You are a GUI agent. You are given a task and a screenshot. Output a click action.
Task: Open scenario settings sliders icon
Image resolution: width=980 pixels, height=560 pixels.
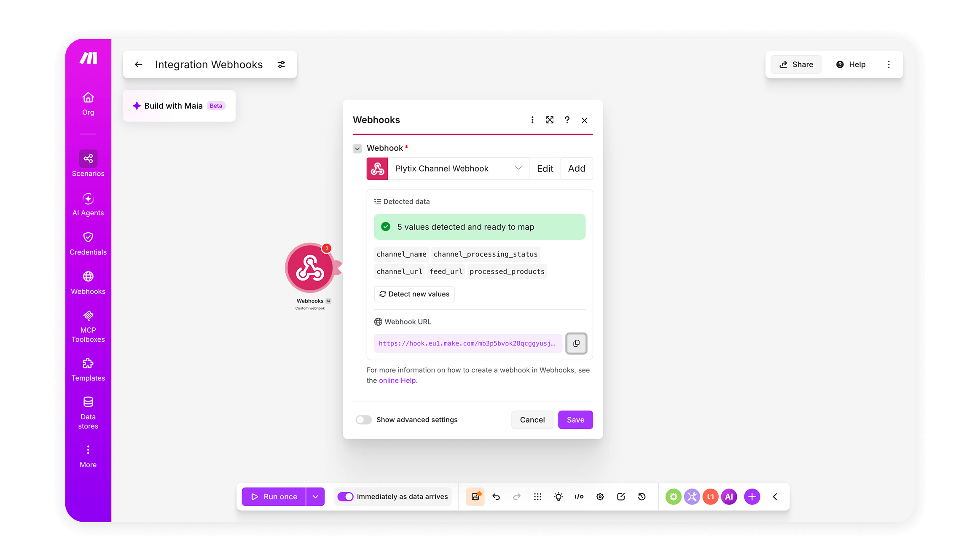tap(281, 64)
